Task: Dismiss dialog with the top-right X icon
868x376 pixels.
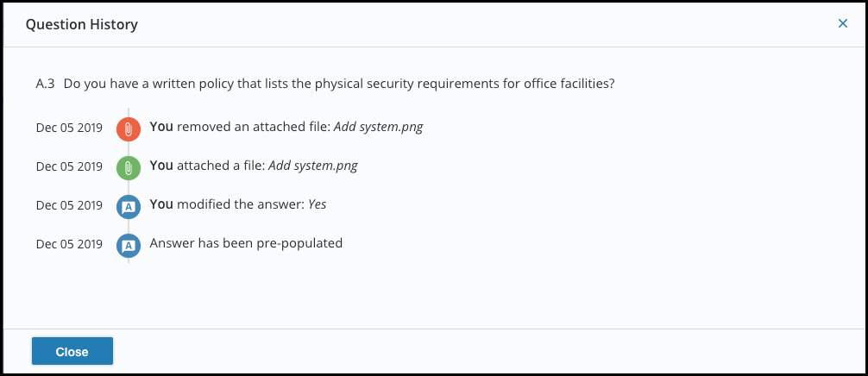Action: tap(842, 23)
